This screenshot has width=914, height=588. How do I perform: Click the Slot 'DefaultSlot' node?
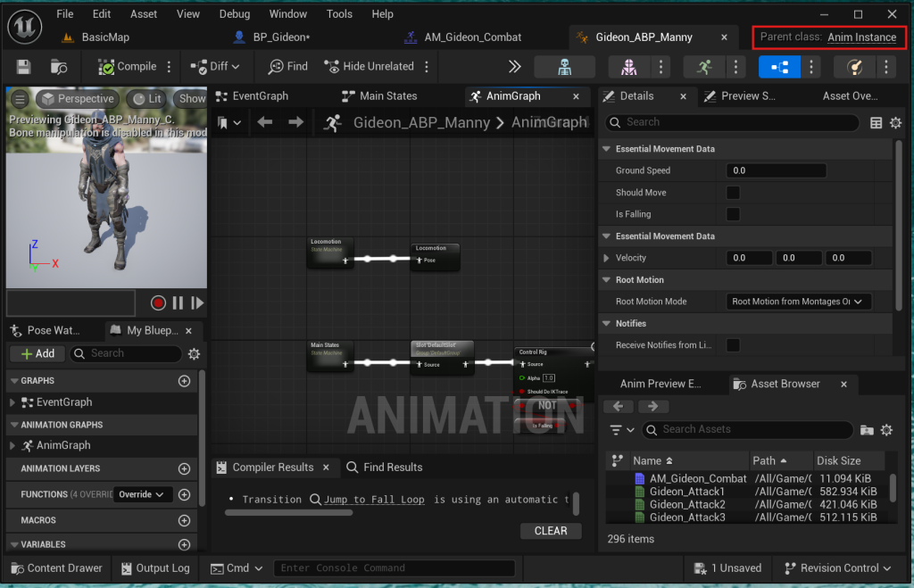[442, 356]
